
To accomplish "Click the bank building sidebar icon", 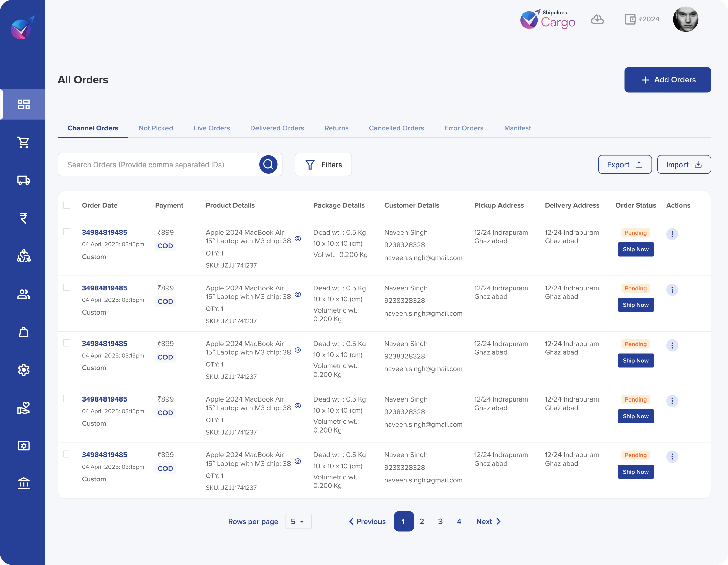I will point(23,483).
